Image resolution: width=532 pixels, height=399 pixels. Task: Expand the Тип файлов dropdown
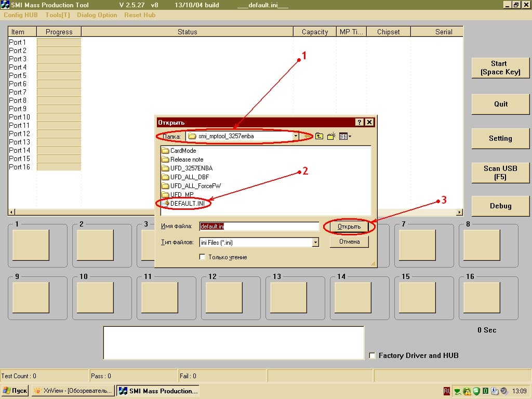click(315, 242)
